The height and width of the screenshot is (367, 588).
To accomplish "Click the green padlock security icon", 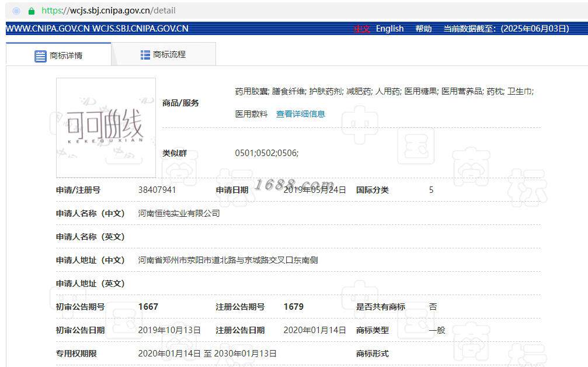I will pyautogui.click(x=32, y=11).
